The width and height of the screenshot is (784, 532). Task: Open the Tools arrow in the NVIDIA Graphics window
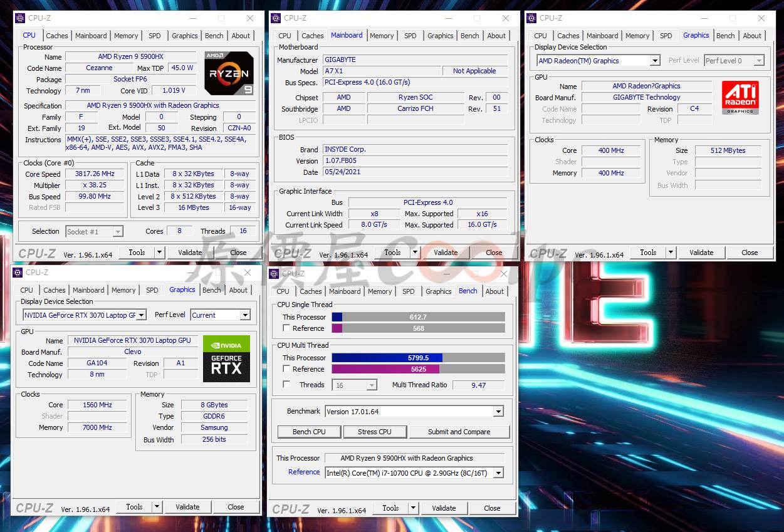click(x=157, y=507)
